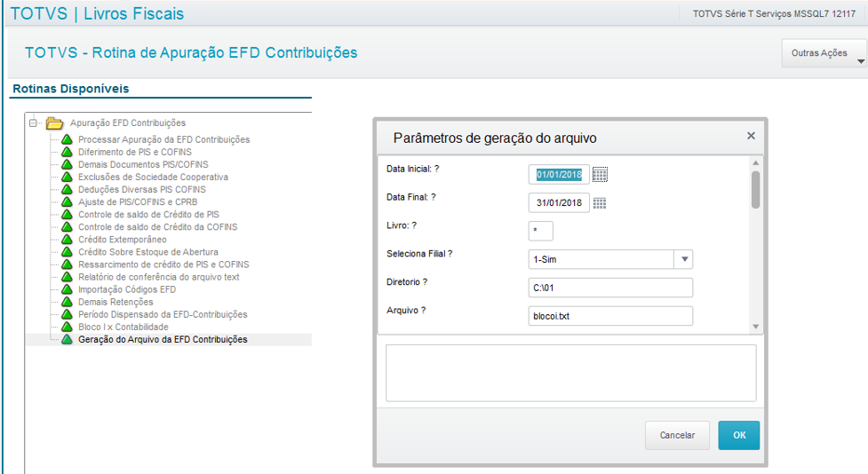Click green icon beside Demais Retenções
This screenshot has height=474, width=868.
[67, 302]
